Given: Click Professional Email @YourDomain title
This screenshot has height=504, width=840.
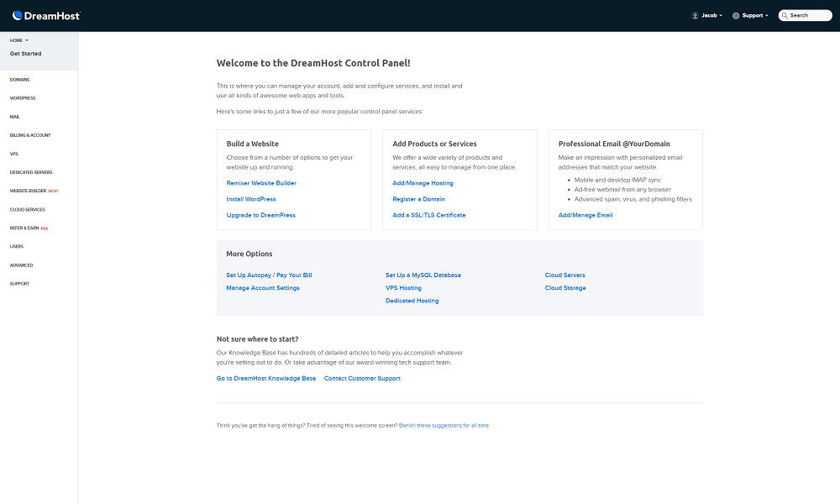Looking at the screenshot, I should coord(614,144).
